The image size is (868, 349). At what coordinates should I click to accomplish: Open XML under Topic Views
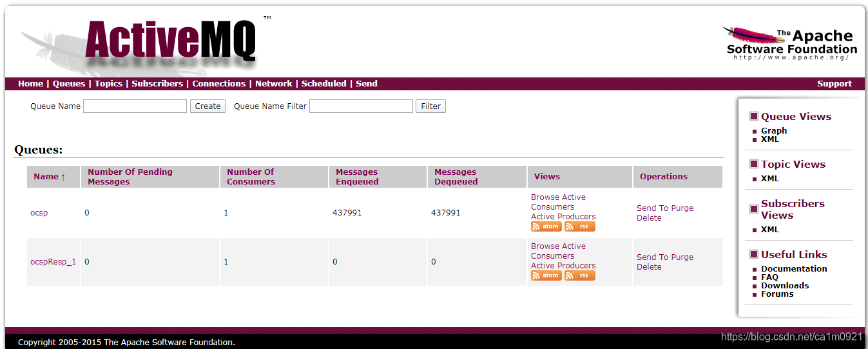pyautogui.click(x=770, y=179)
